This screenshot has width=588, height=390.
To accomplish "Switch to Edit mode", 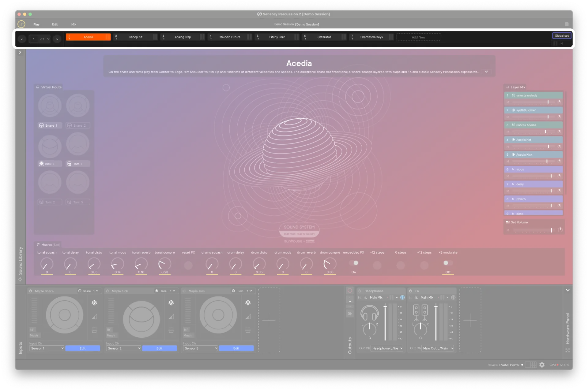I will (x=55, y=24).
